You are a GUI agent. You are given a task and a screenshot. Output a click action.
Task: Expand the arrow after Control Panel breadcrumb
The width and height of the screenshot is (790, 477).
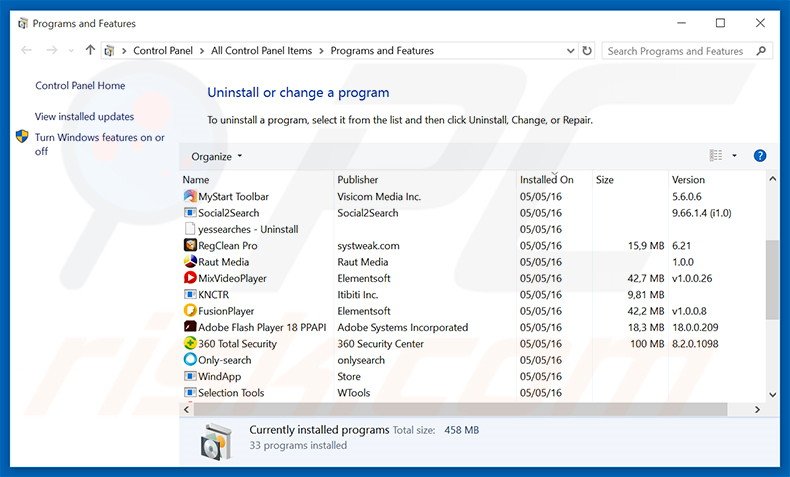(x=202, y=51)
